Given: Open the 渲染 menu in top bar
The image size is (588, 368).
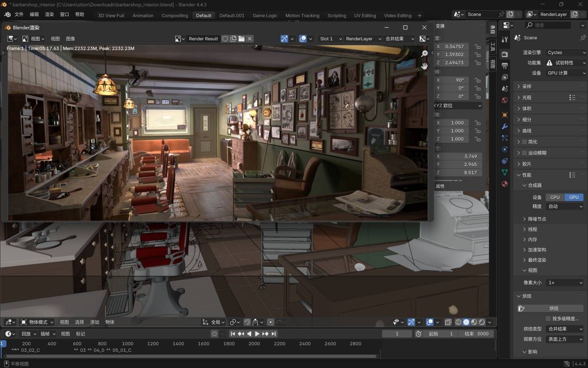Looking at the screenshot, I should [x=49, y=14].
